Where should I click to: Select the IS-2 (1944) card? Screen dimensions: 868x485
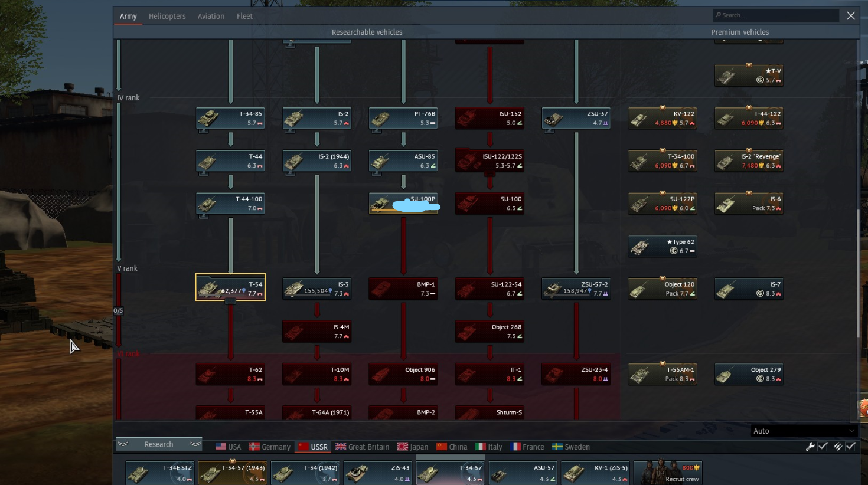[317, 160]
